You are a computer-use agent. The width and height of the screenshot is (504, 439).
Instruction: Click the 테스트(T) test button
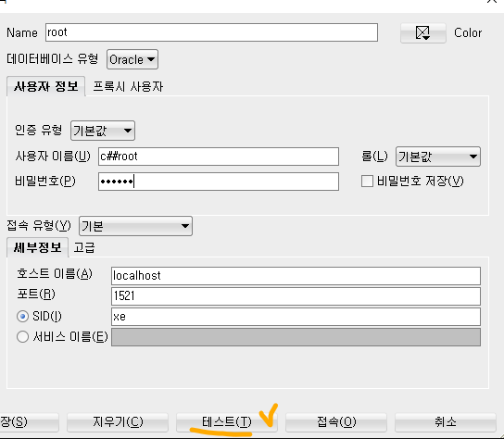227,422
